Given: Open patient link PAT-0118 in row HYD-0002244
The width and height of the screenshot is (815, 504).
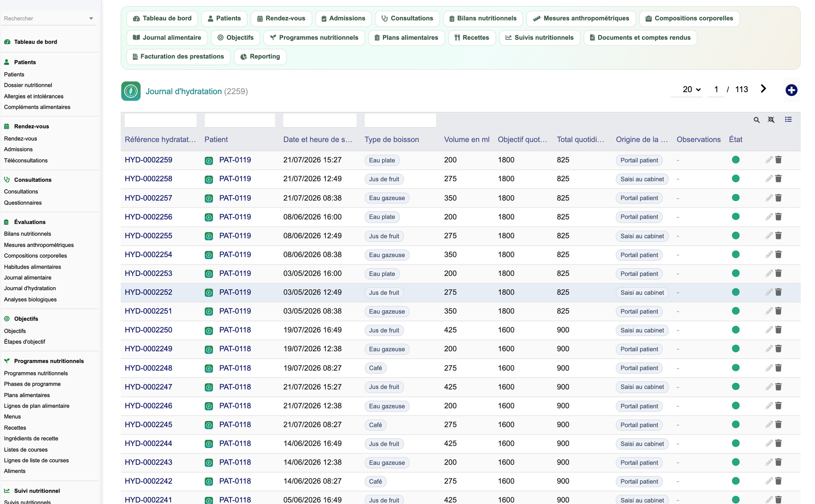Looking at the screenshot, I should pos(235,443).
